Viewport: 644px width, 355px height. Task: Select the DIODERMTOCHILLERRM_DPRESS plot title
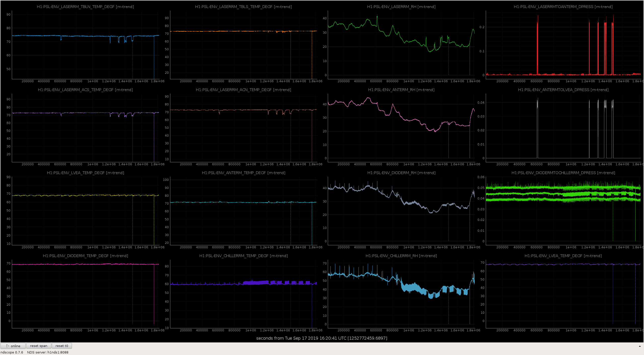(x=563, y=173)
